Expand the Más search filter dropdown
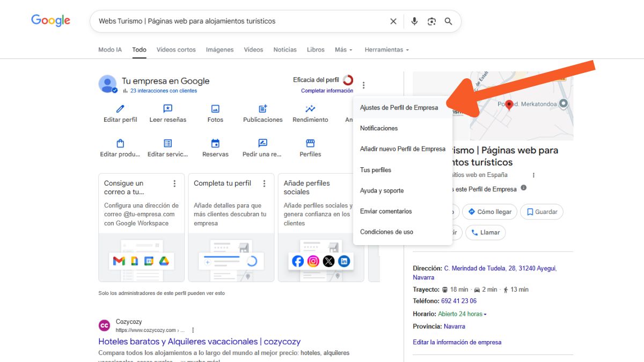This screenshot has width=644, height=362. (343, 49)
